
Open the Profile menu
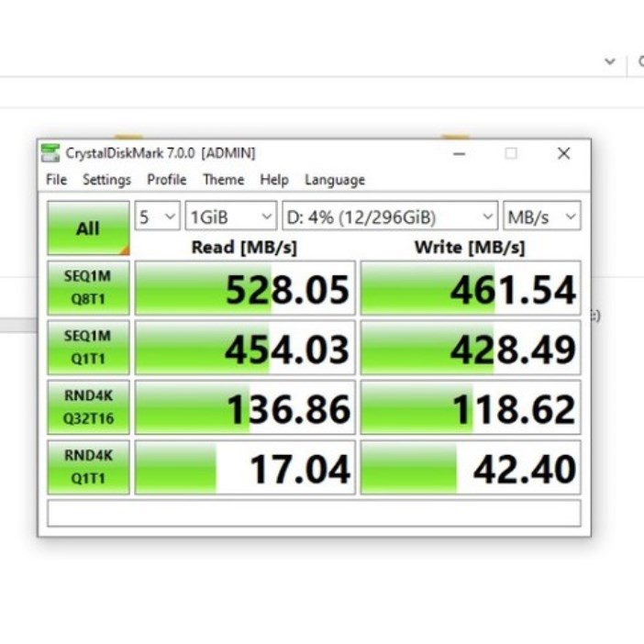point(166,180)
